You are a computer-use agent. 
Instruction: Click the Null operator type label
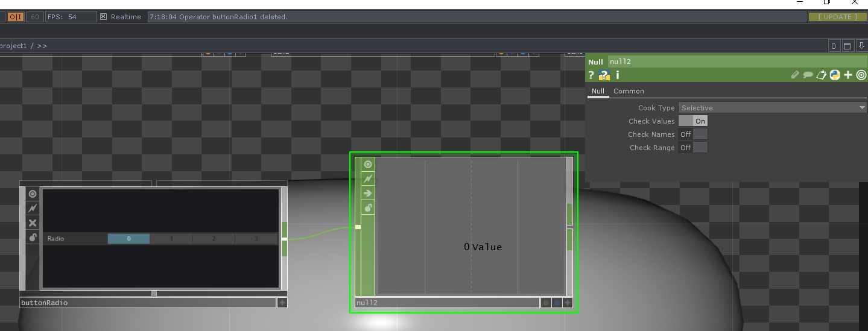595,61
